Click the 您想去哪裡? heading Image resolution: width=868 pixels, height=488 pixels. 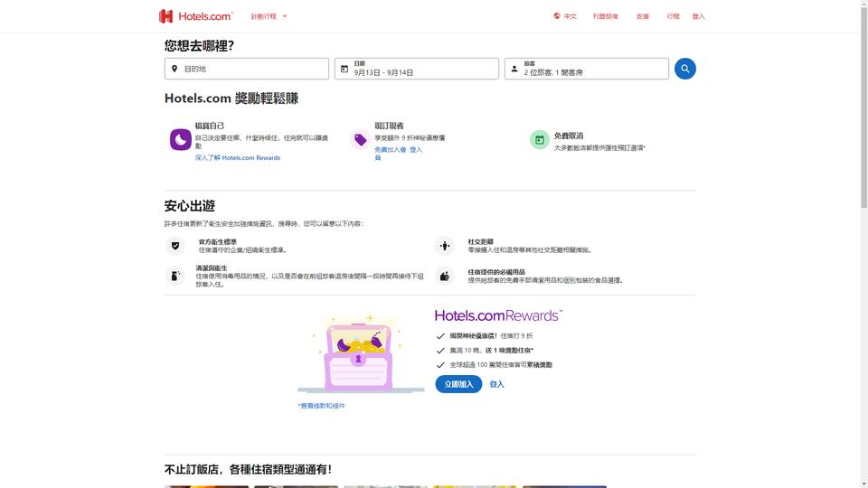(x=199, y=46)
